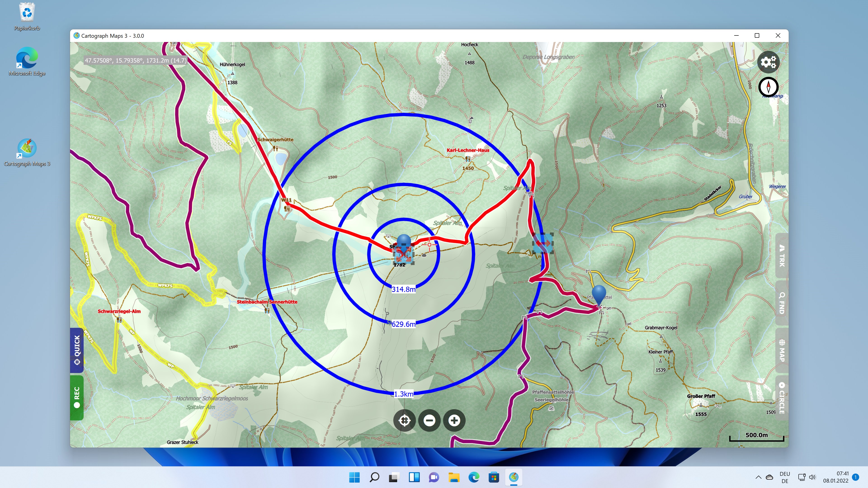The height and width of the screenshot is (488, 868).
Task: Open Windows Start menu
Action: click(354, 477)
